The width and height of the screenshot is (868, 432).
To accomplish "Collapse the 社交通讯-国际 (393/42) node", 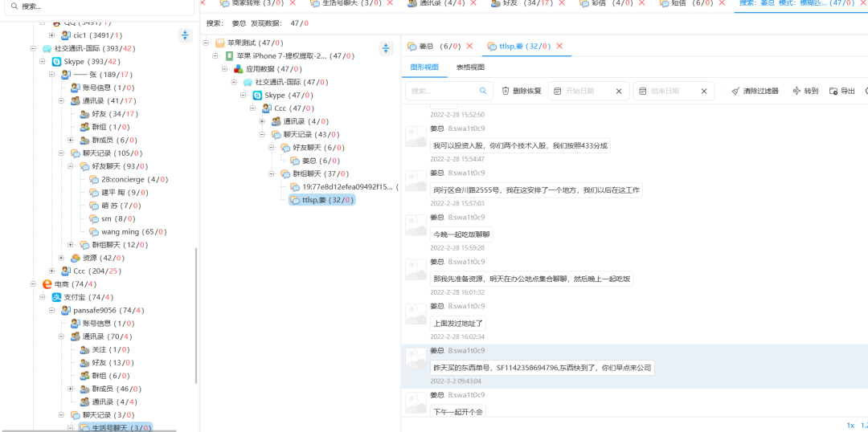I will click(33, 49).
